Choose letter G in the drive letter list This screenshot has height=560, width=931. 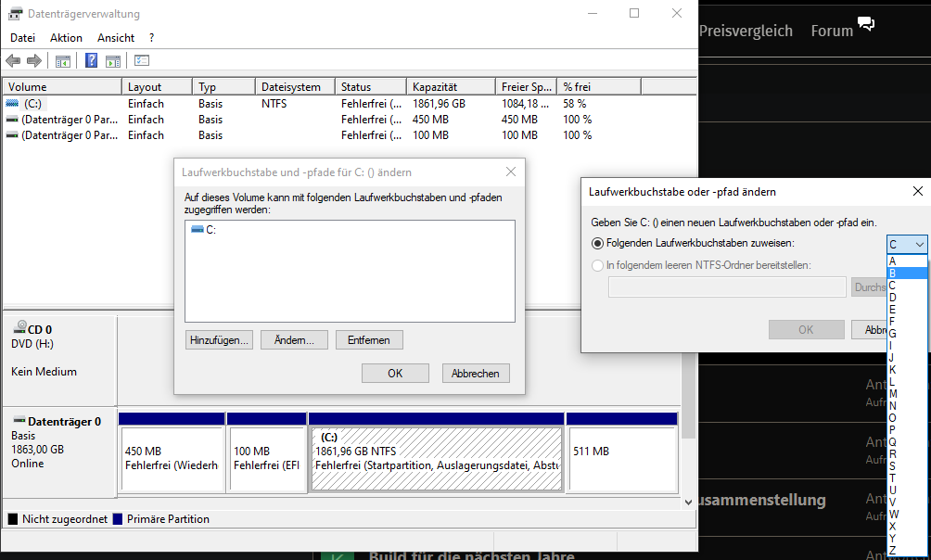907,334
